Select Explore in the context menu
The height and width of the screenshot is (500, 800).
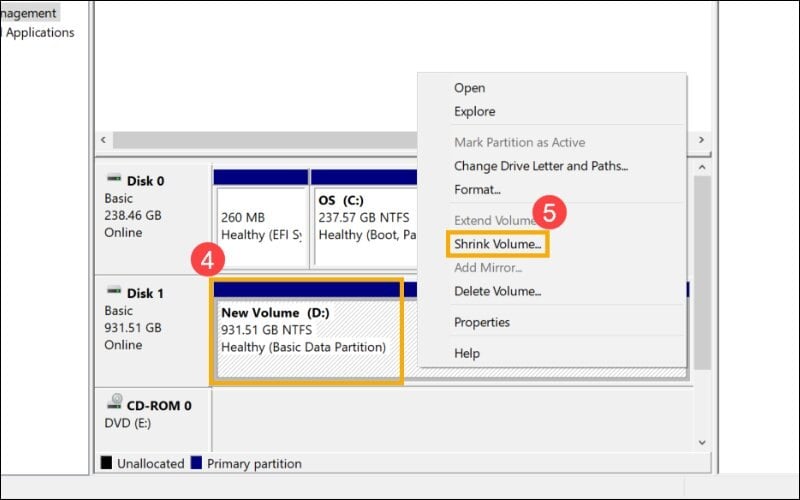474,111
